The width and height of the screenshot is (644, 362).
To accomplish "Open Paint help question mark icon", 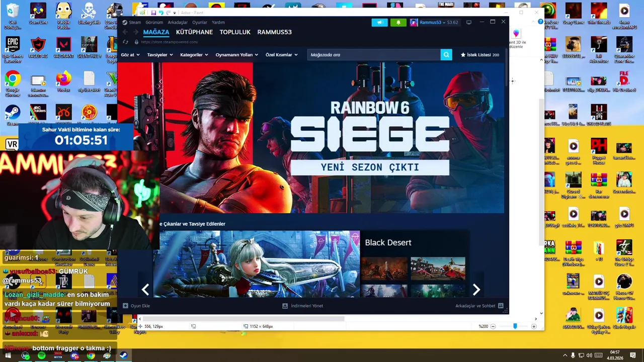I will click(x=540, y=22).
